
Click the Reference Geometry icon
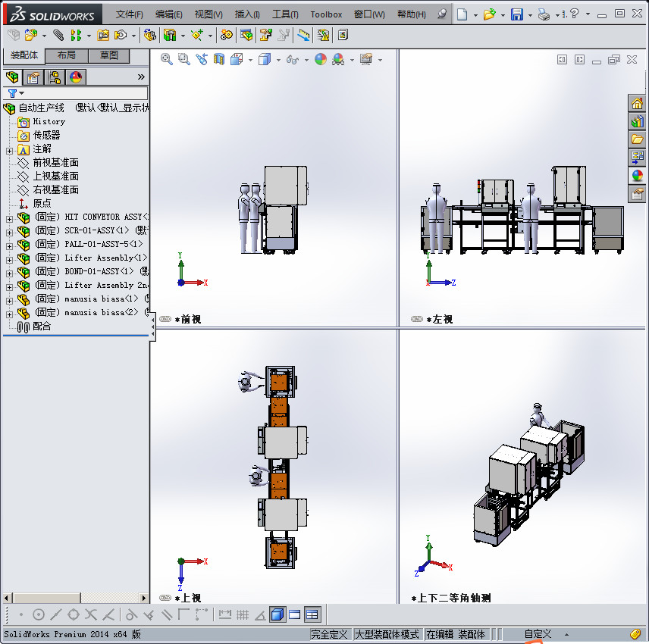[x=197, y=35]
